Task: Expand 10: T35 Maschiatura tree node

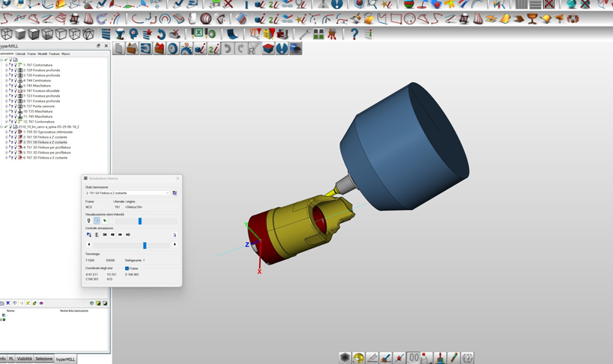Action: (7, 111)
